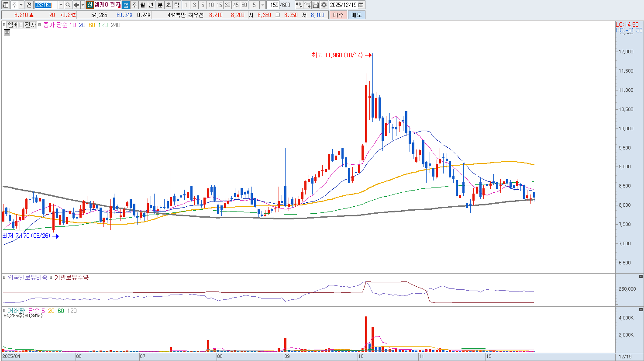
Task: Expand the tick interval dropdown showing 5
Action: [262, 5]
